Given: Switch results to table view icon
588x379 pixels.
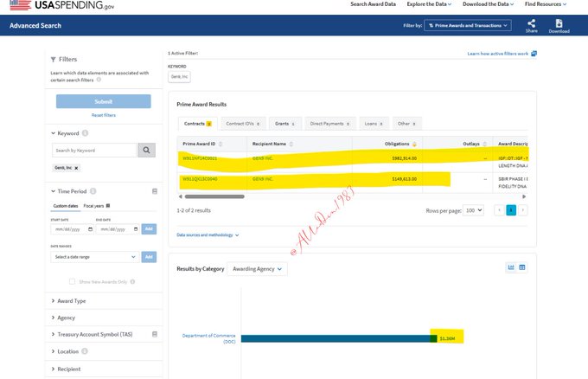Looking at the screenshot, I should click(522, 267).
